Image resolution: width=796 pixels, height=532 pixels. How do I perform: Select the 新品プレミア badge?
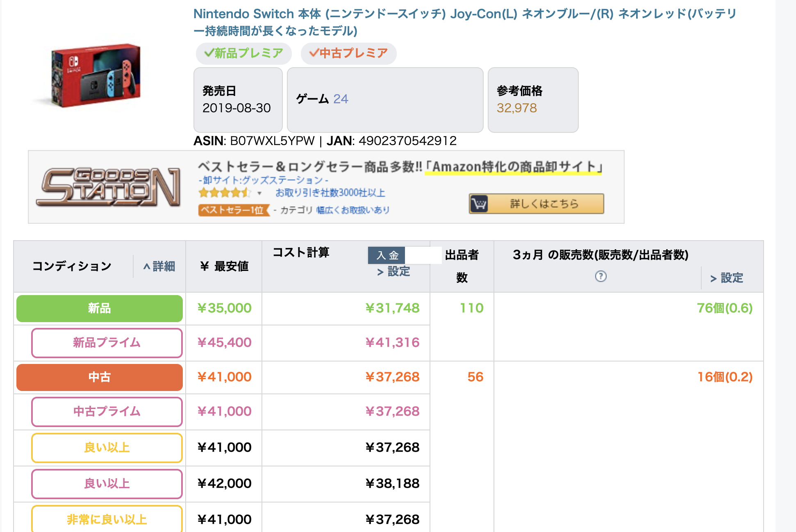(x=243, y=53)
